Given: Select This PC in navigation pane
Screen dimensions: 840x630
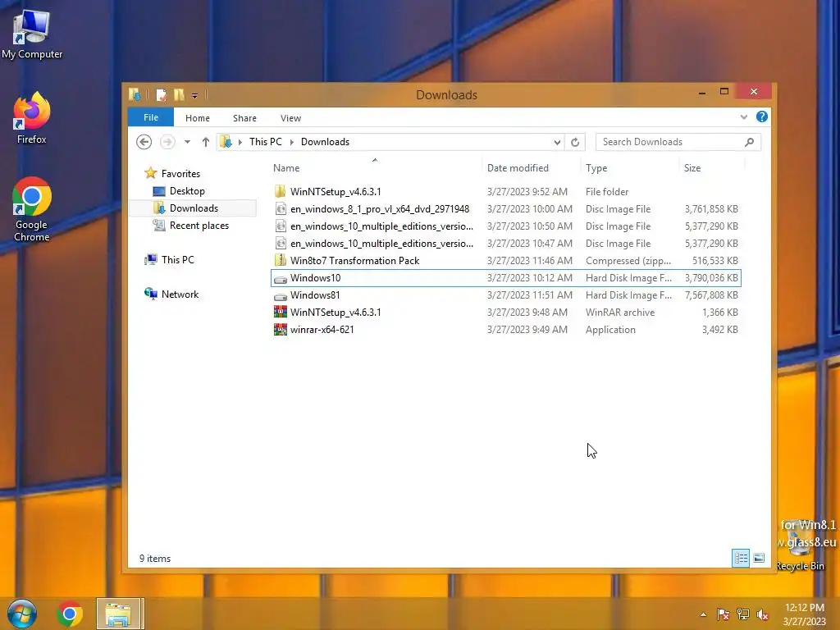Looking at the screenshot, I should (177, 260).
